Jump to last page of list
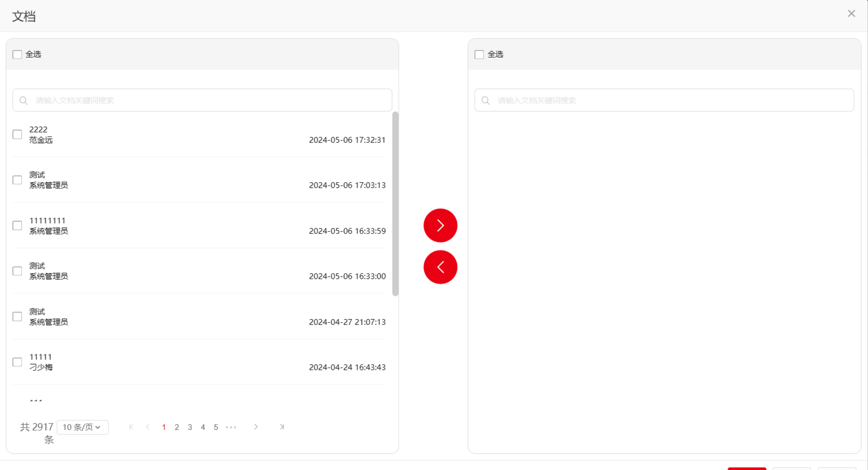868x470 pixels. (x=282, y=427)
